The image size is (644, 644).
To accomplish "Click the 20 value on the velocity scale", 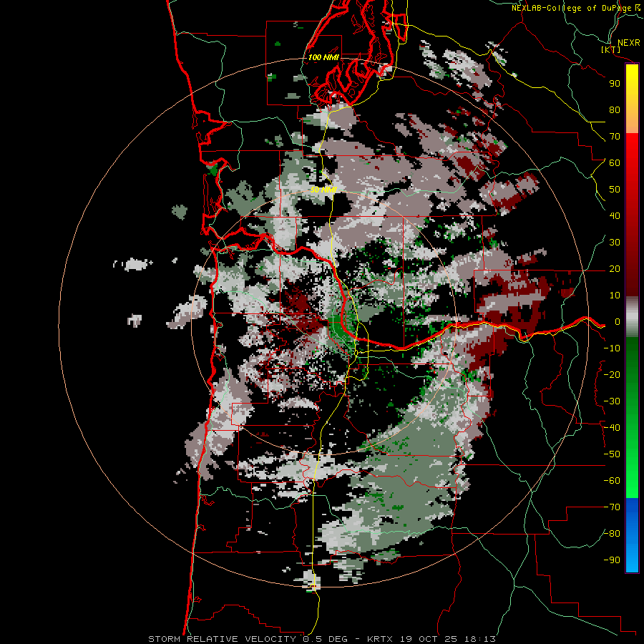I will [x=615, y=269].
